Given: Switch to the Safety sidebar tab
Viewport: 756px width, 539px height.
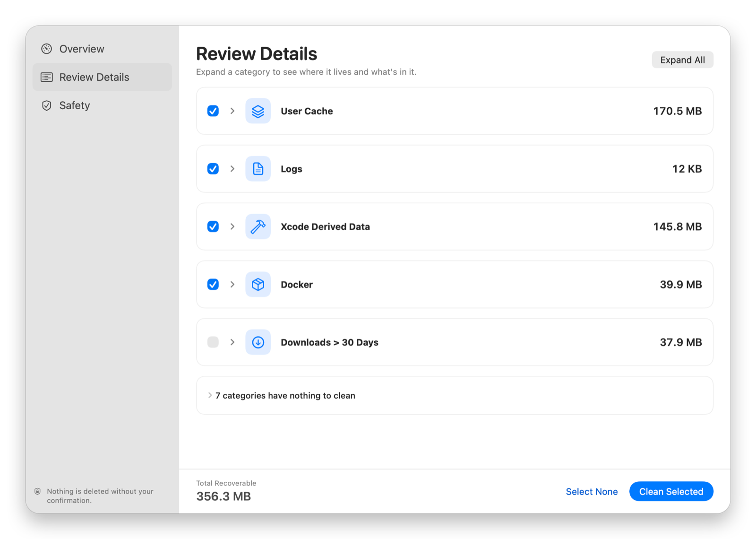Looking at the screenshot, I should [x=102, y=105].
